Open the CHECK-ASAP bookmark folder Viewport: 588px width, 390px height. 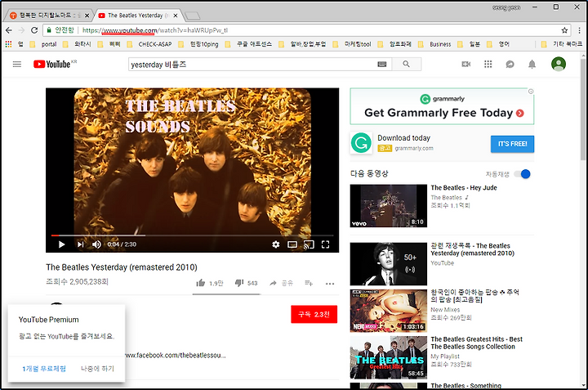(x=149, y=44)
